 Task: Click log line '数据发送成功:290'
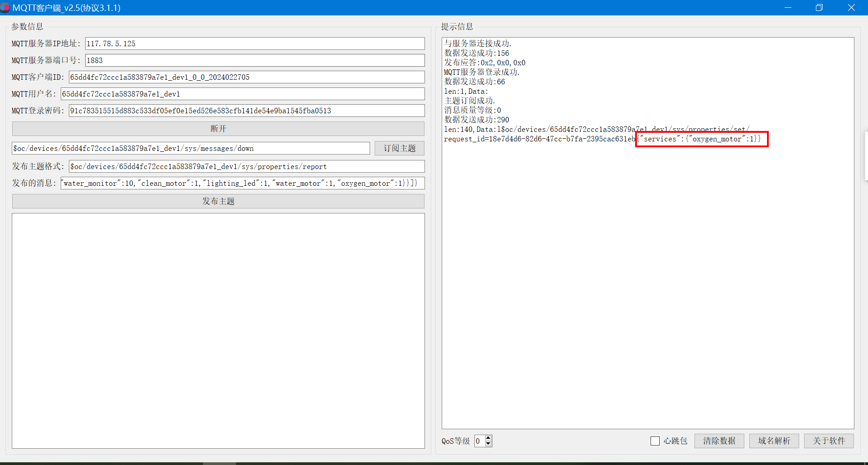pyautogui.click(x=477, y=120)
